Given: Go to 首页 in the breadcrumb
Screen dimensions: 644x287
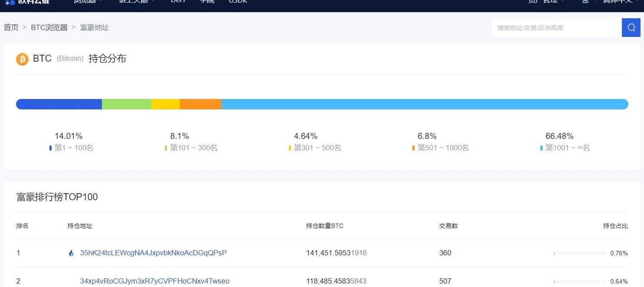Looking at the screenshot, I should coord(11,28).
